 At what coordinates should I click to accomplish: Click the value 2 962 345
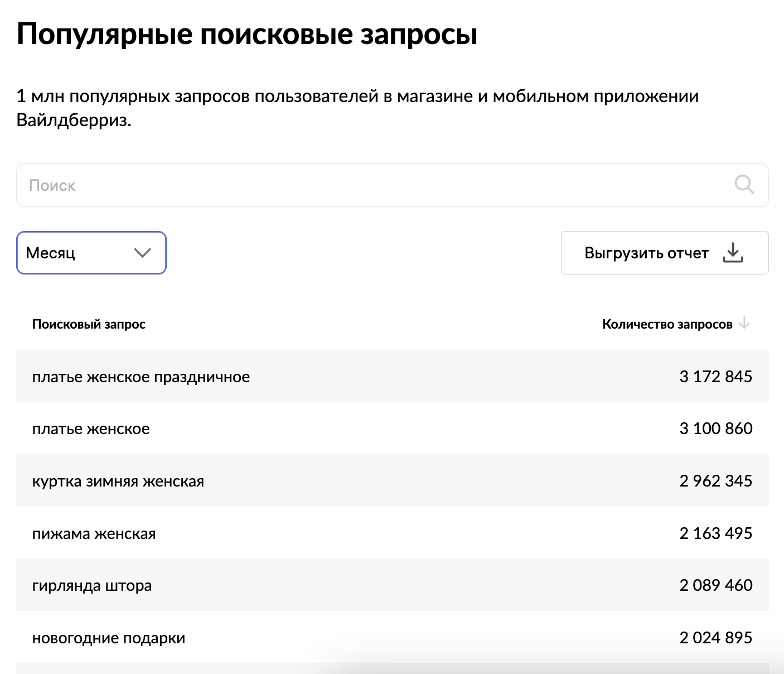pos(716,481)
